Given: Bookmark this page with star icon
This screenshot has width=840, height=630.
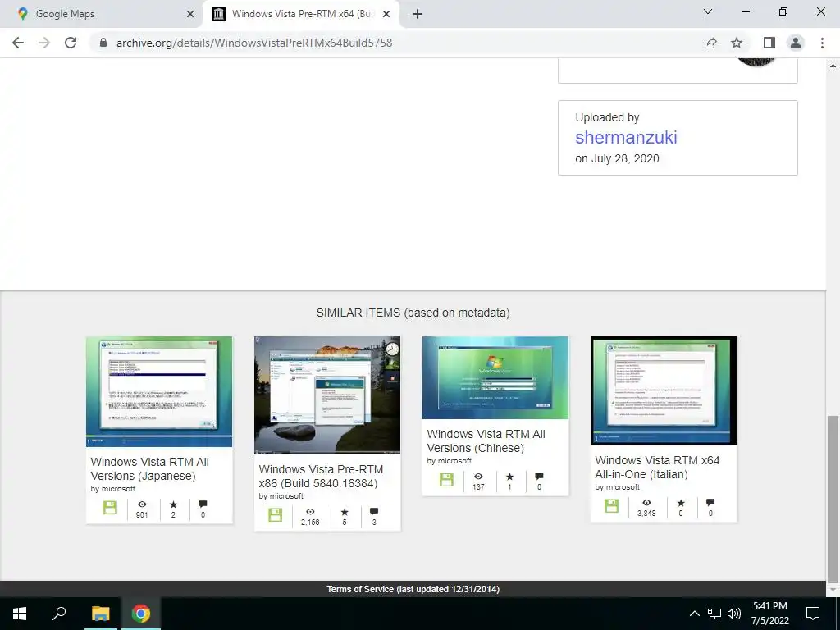Looking at the screenshot, I should pos(737,43).
